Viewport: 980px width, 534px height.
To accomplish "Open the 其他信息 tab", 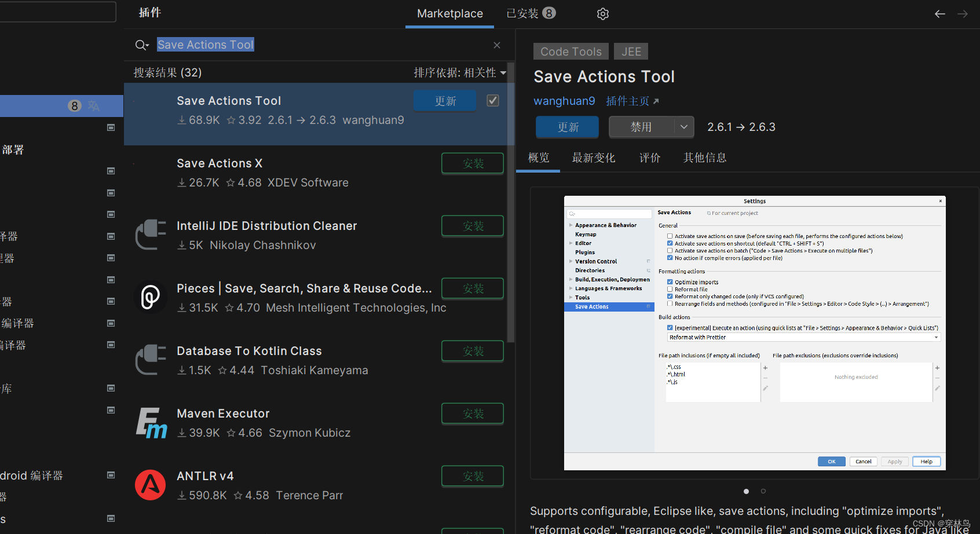I will point(705,158).
